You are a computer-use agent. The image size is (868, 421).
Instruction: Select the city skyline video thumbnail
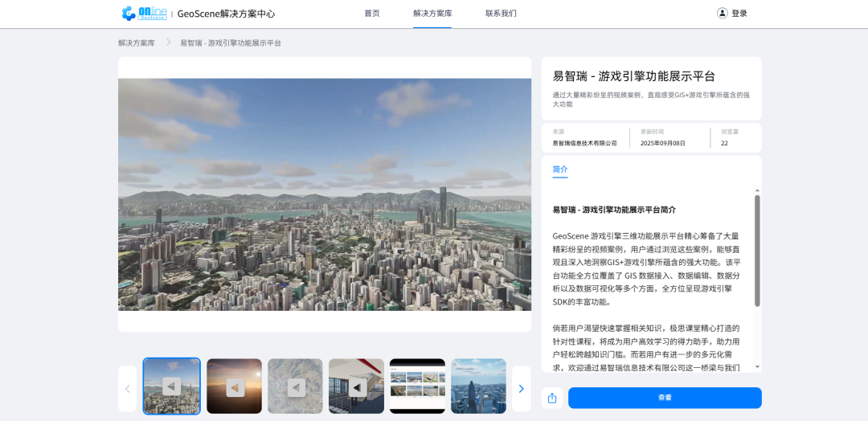point(172,386)
